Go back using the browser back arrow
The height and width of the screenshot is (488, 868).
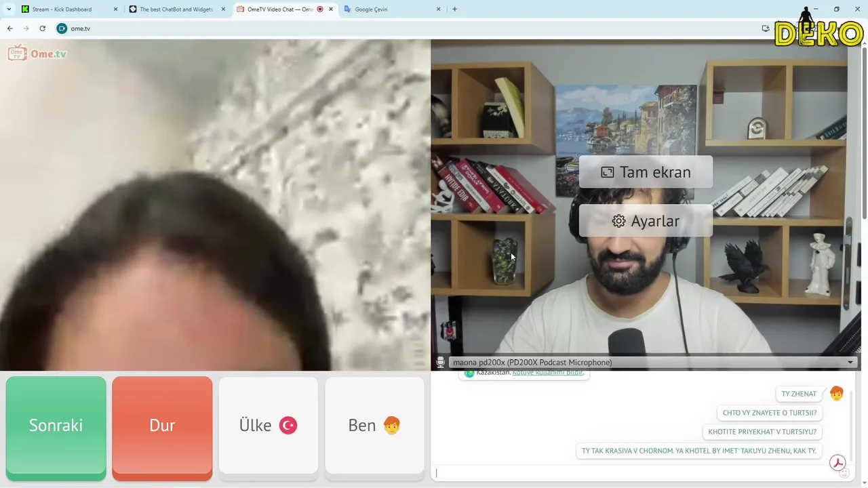click(x=9, y=28)
